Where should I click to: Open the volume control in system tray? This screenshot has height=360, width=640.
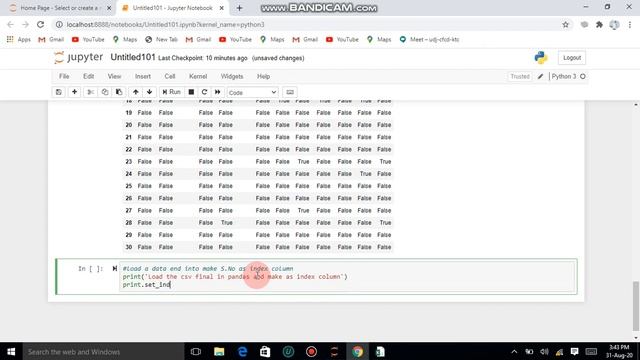click(x=544, y=351)
